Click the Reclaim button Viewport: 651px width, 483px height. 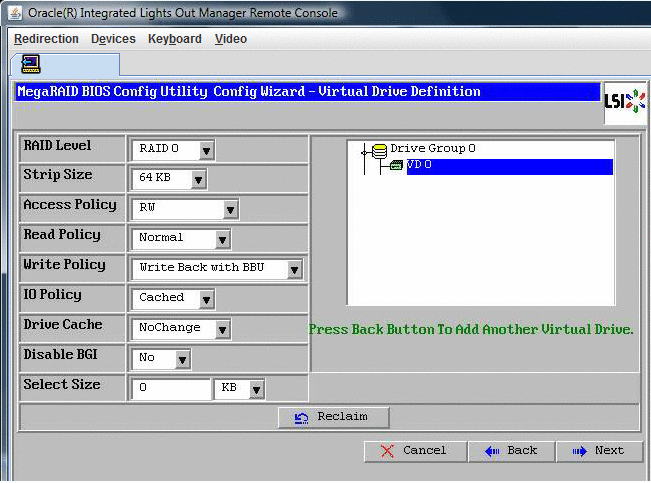[x=334, y=417]
